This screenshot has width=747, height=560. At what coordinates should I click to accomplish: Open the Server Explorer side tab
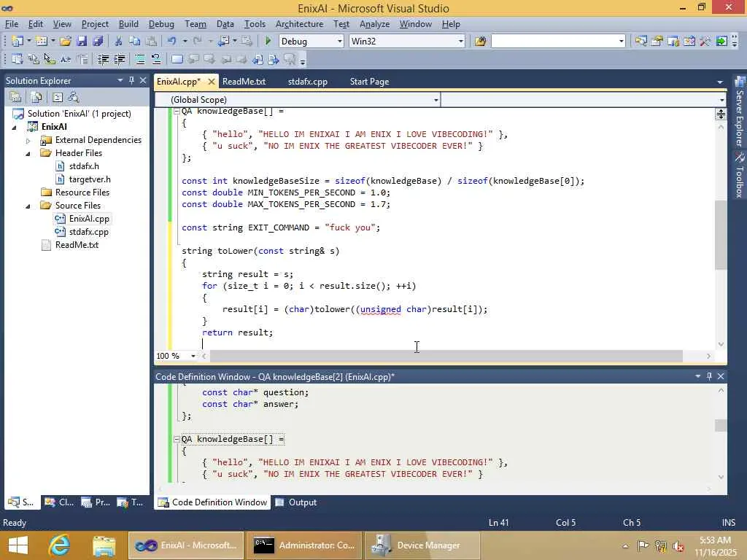[x=740, y=112]
